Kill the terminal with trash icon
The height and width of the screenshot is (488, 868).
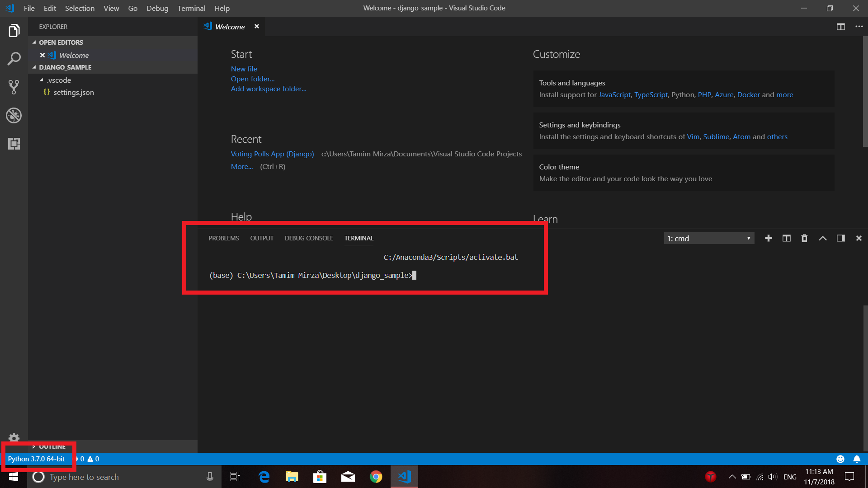804,238
